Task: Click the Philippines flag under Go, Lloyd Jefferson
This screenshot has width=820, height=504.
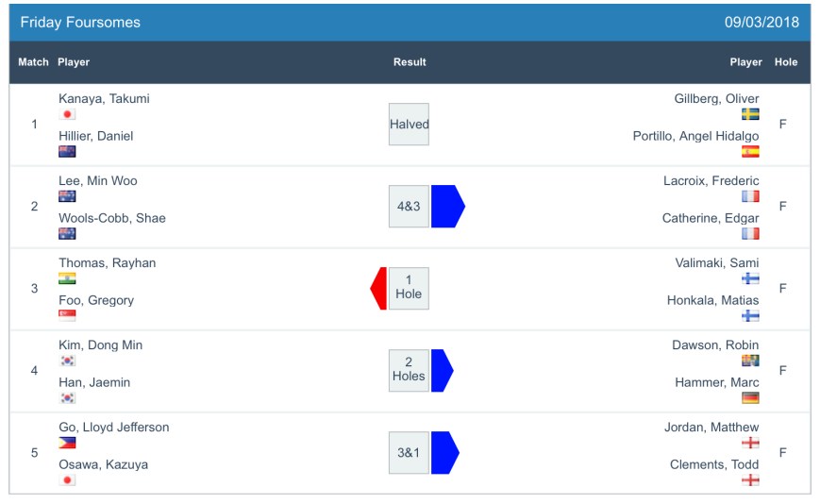Action: (67, 443)
